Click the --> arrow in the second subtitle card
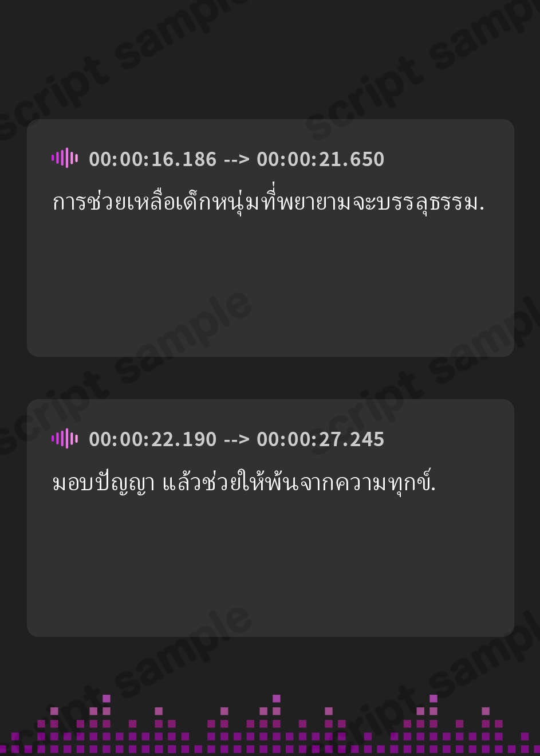Viewport: 540px width, 756px height. coord(237,439)
